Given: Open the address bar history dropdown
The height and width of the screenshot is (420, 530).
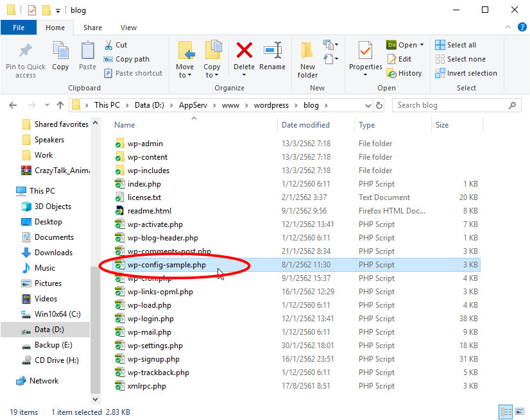Looking at the screenshot, I should pos(366,105).
